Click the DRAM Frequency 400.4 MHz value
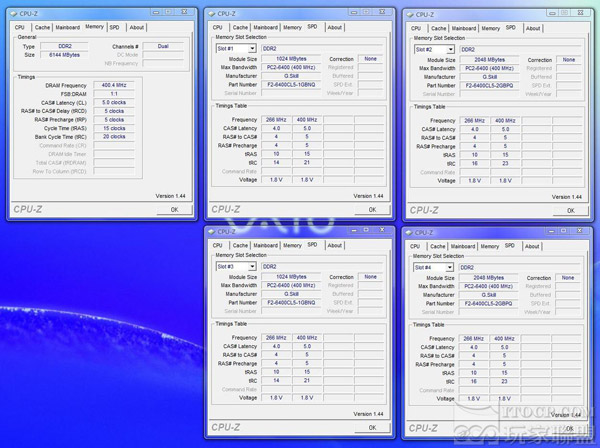Image resolution: width=600 pixels, height=448 pixels. pyautogui.click(x=114, y=85)
